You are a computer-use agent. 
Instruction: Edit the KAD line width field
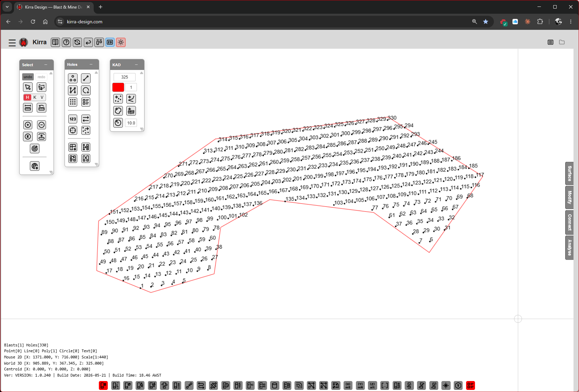click(x=131, y=87)
